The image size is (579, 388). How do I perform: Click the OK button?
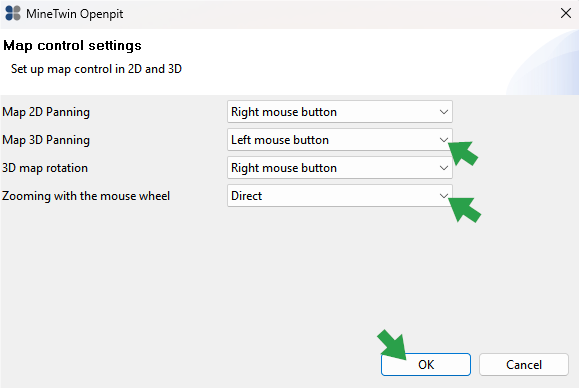[426, 365]
